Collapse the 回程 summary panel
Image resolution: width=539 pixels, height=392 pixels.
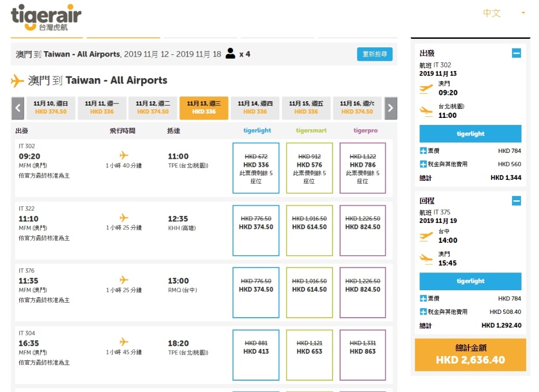point(516,201)
